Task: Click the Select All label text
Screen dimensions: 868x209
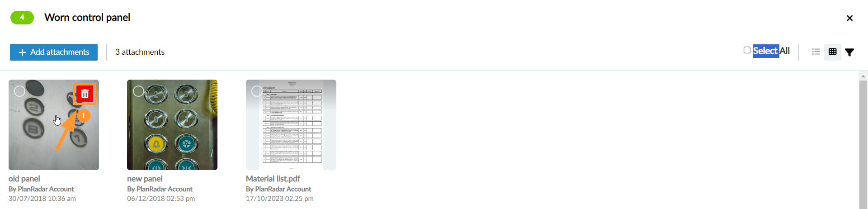Action: 771,51
